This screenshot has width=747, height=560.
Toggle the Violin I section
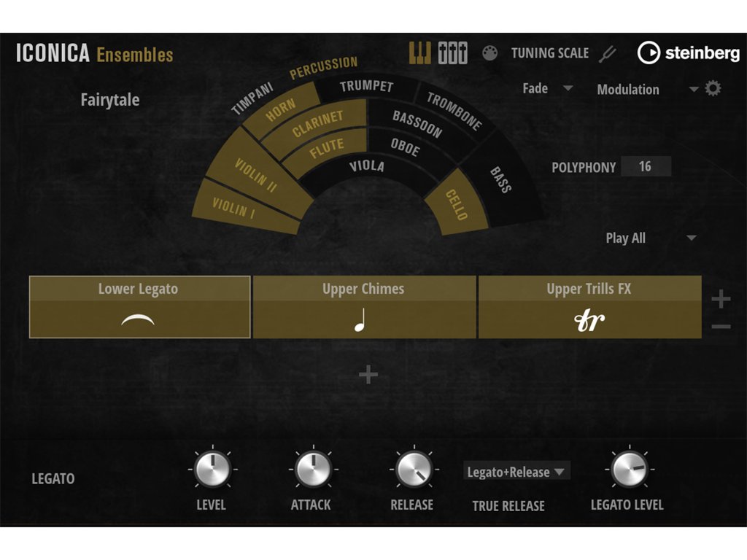pyautogui.click(x=232, y=209)
